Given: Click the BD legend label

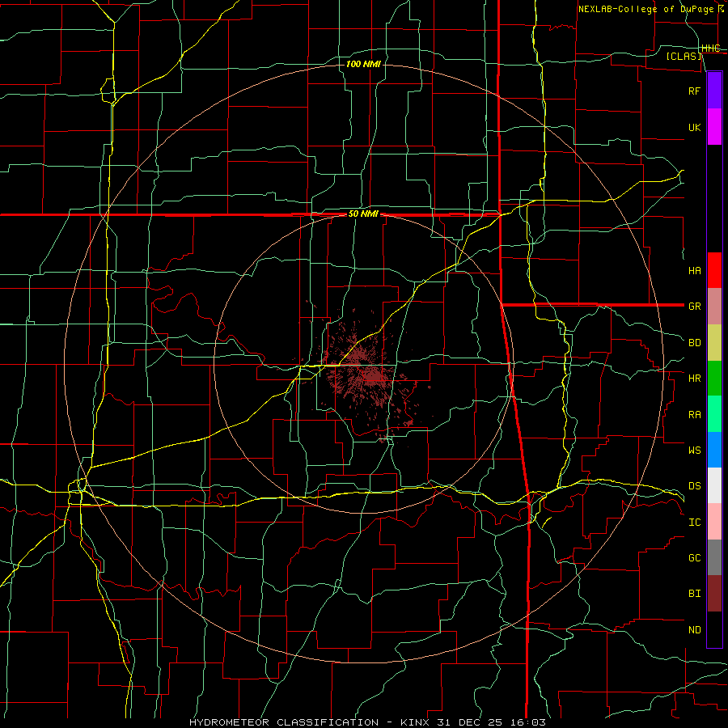Looking at the screenshot, I should pyautogui.click(x=694, y=343).
